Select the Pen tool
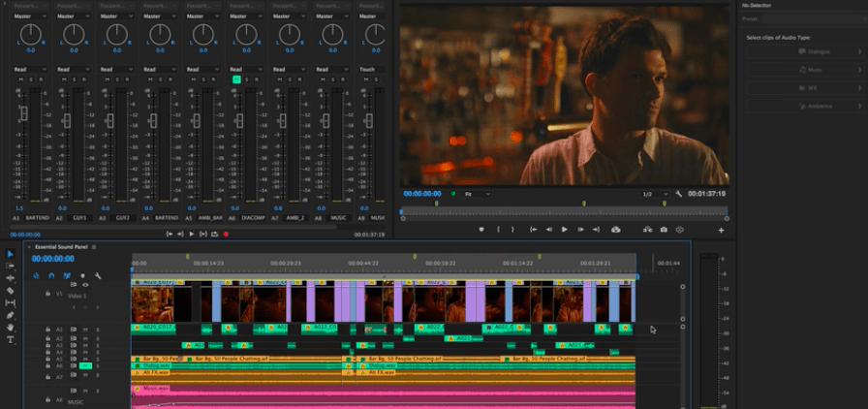Screen dimensions: 868x409 (11, 315)
